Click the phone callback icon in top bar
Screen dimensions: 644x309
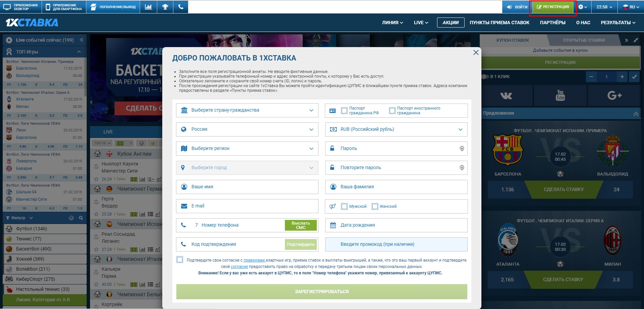point(181,7)
